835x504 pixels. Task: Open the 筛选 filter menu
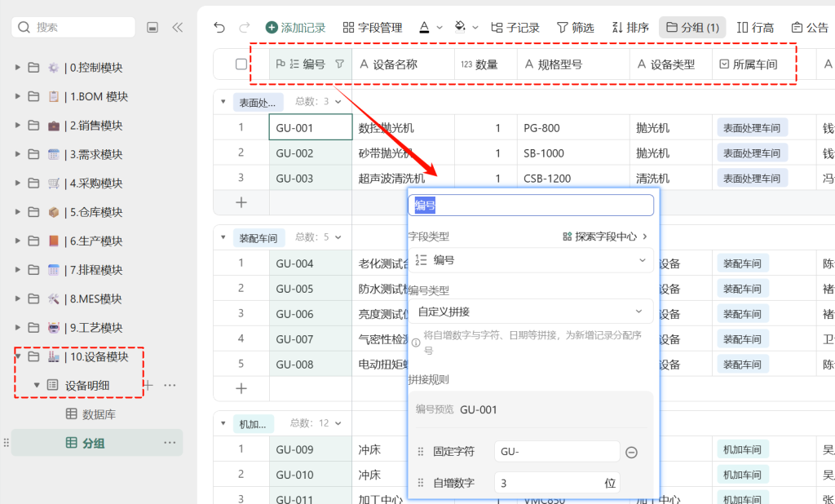pyautogui.click(x=575, y=27)
